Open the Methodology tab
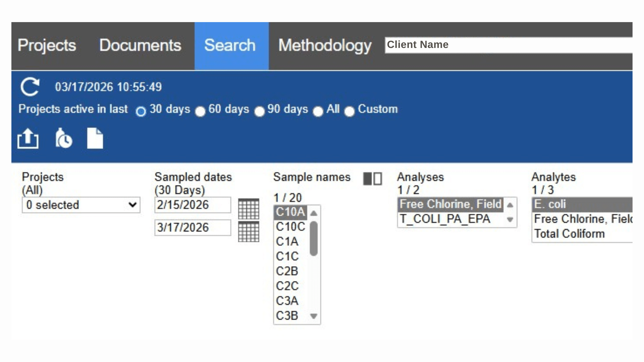 (325, 45)
